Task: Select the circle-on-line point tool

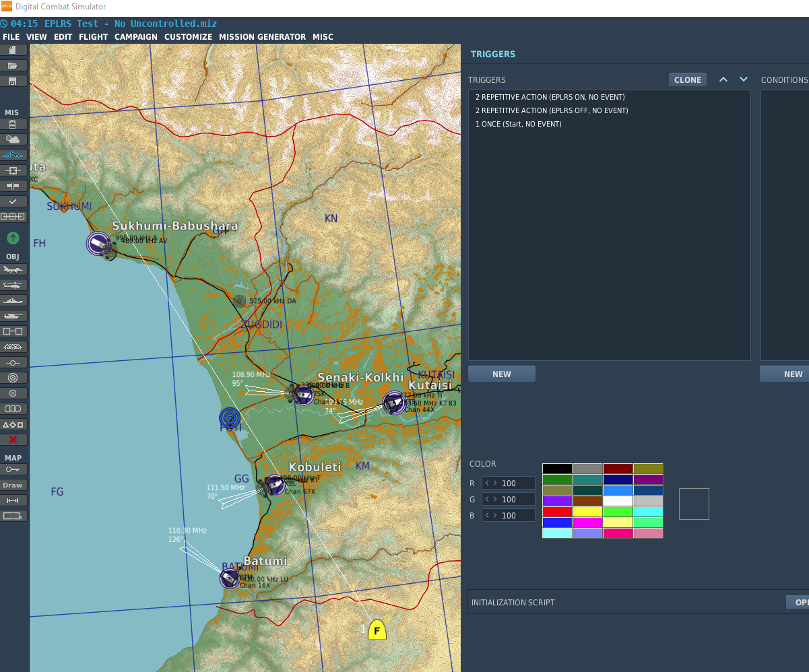Action: (13, 362)
